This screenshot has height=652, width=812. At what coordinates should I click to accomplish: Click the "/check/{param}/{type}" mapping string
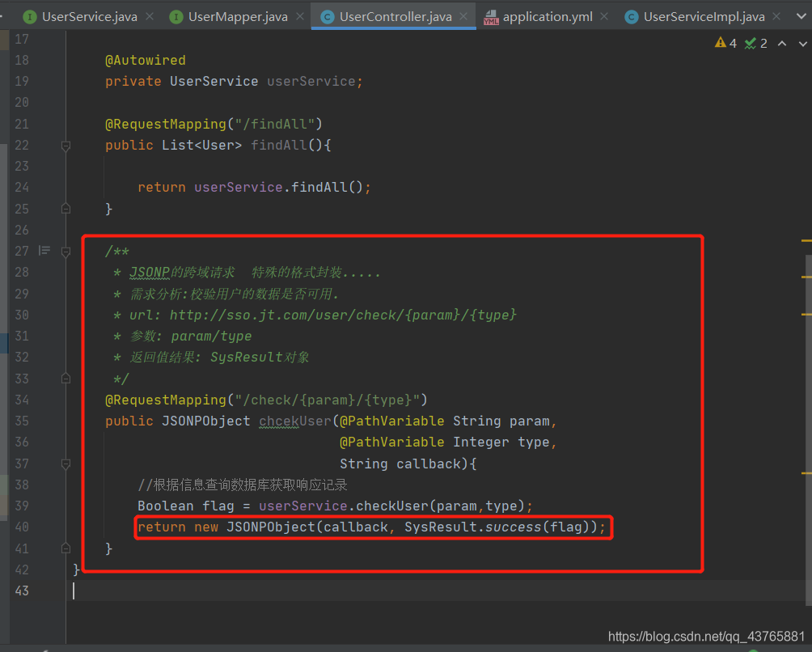[328, 400]
